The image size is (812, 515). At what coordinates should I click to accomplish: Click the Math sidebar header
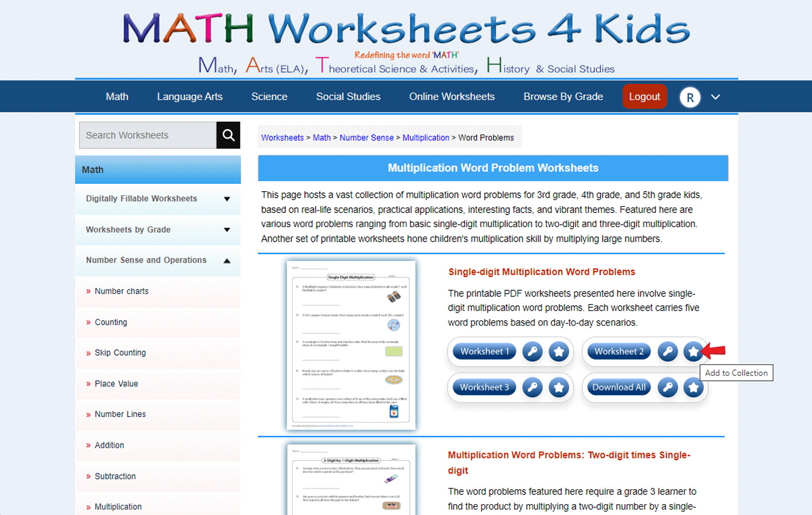158,169
